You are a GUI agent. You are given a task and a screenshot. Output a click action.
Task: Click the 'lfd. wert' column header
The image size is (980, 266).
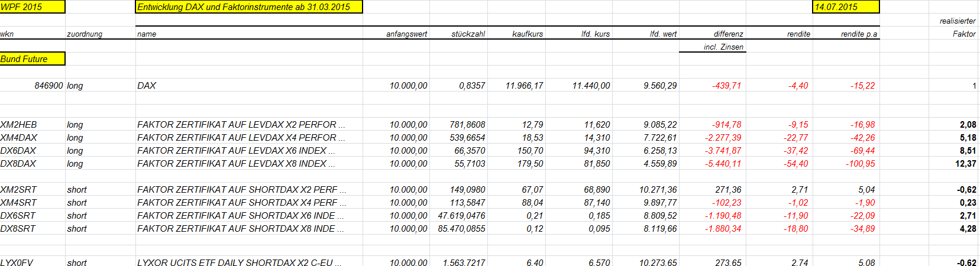663,34
